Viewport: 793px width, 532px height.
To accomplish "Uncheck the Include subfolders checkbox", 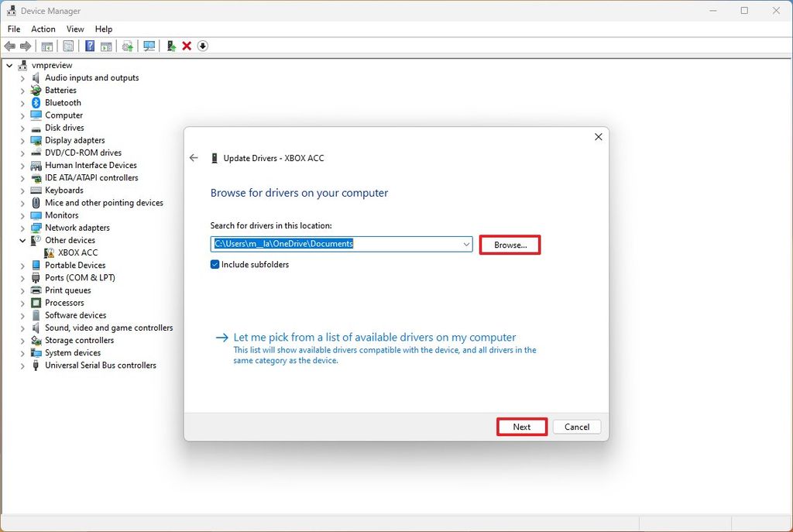I will [215, 264].
